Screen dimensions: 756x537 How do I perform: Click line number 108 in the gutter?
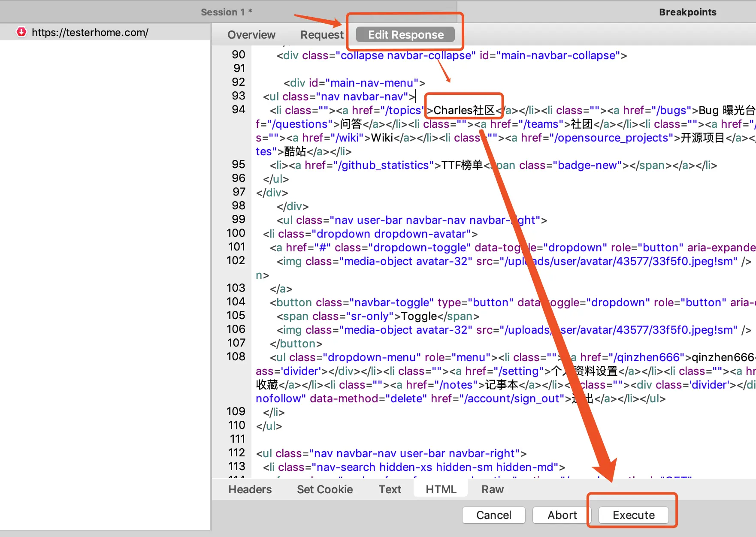(x=236, y=356)
